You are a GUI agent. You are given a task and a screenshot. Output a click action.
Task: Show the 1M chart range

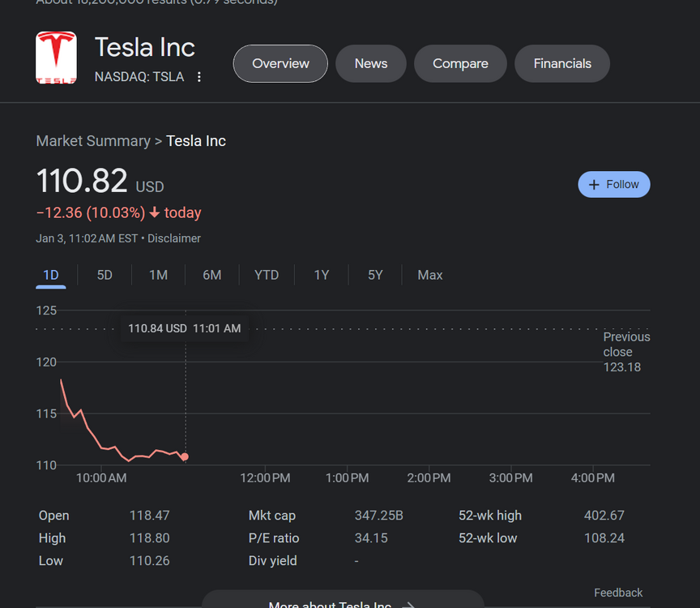click(x=158, y=276)
